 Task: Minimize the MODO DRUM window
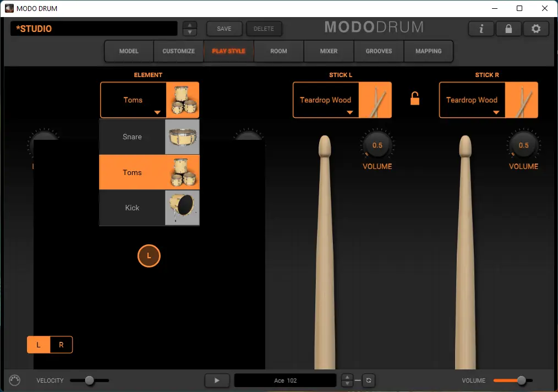point(494,8)
